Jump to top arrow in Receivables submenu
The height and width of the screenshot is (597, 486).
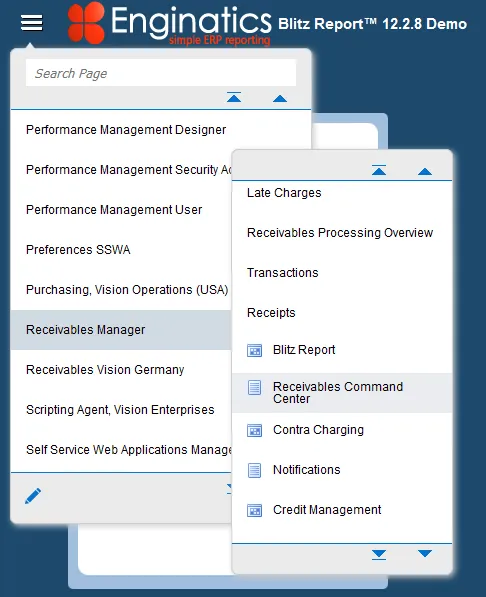tap(379, 170)
